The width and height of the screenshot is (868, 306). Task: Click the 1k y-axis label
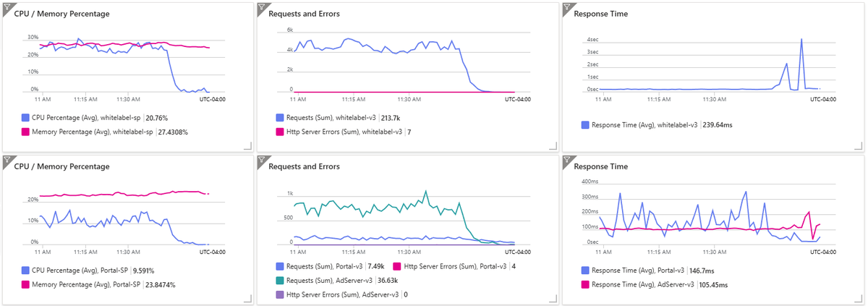(289, 194)
